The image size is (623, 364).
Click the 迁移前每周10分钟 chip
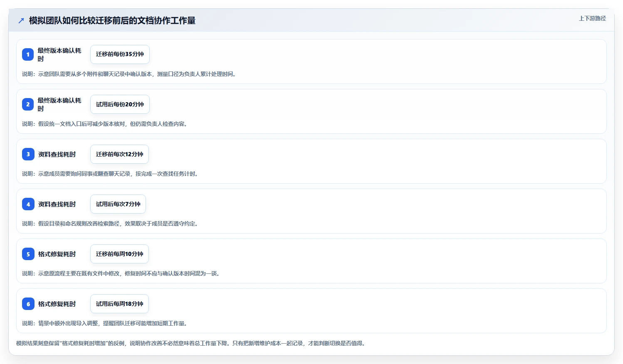pos(119,254)
